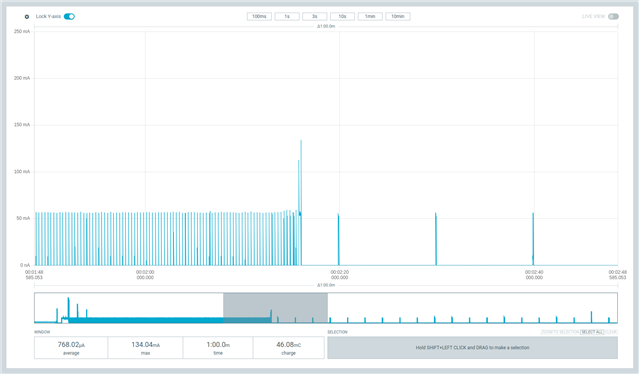Click the SELECTION section heading
Image resolution: width=639 pixels, height=374 pixels.
click(337, 332)
